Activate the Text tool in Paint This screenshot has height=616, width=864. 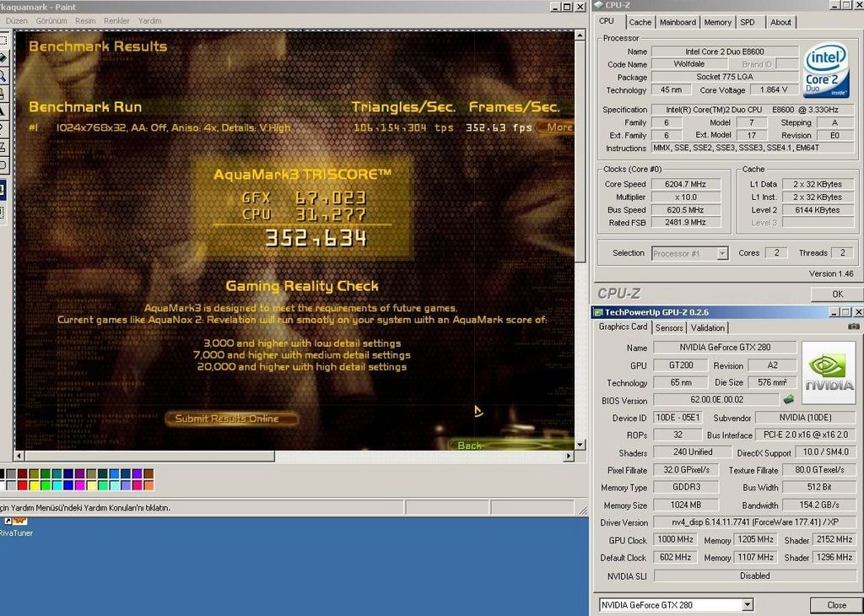tap(3, 111)
